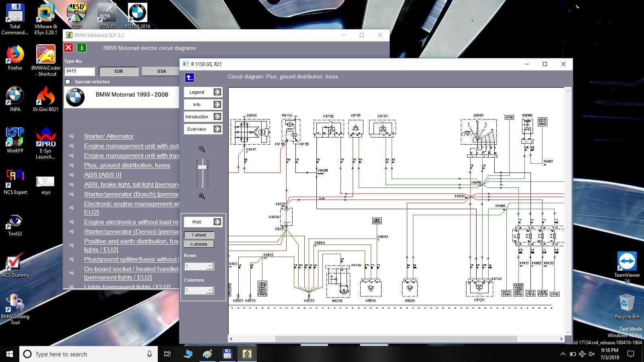Open the notification center icon

tap(631, 354)
